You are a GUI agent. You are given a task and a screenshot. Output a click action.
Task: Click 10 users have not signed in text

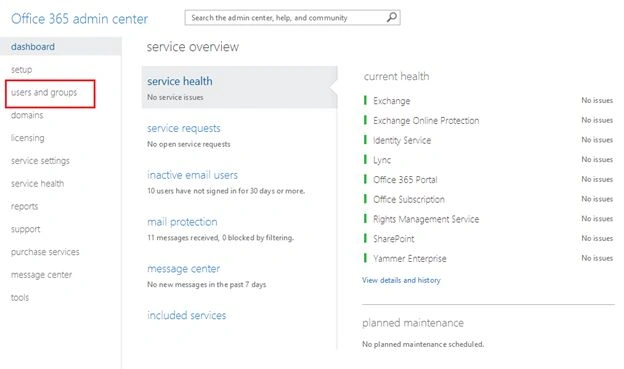226,191
